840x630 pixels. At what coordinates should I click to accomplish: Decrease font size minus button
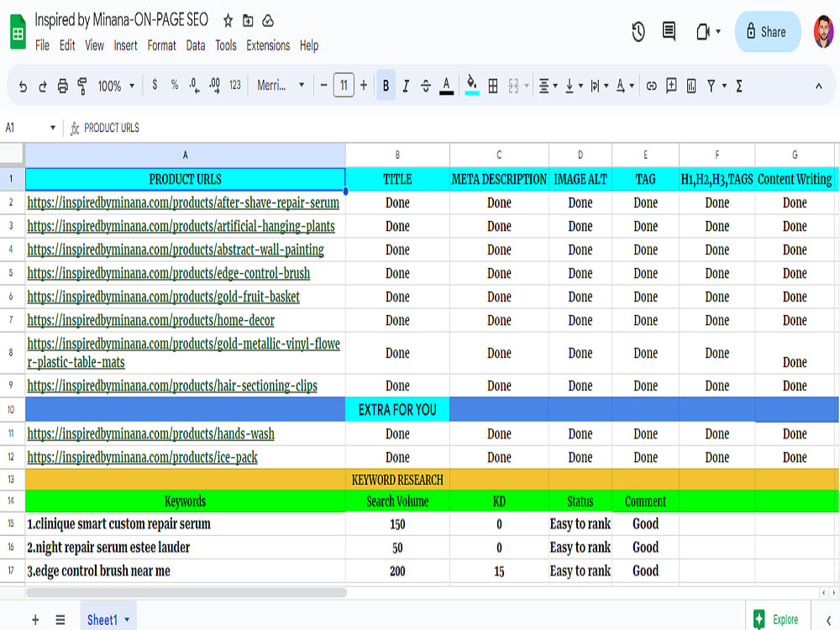(323, 85)
